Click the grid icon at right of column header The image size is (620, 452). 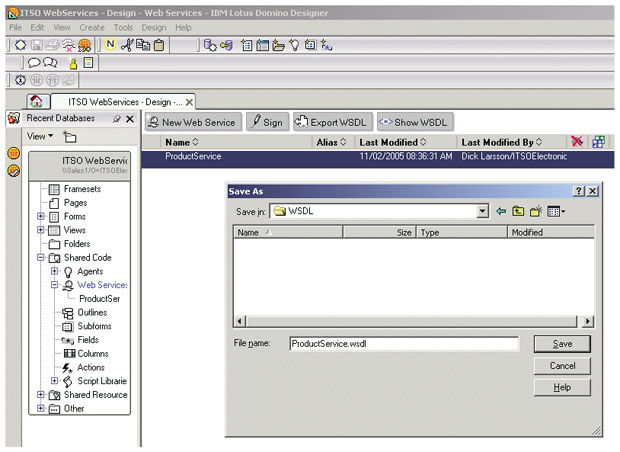coord(599,142)
